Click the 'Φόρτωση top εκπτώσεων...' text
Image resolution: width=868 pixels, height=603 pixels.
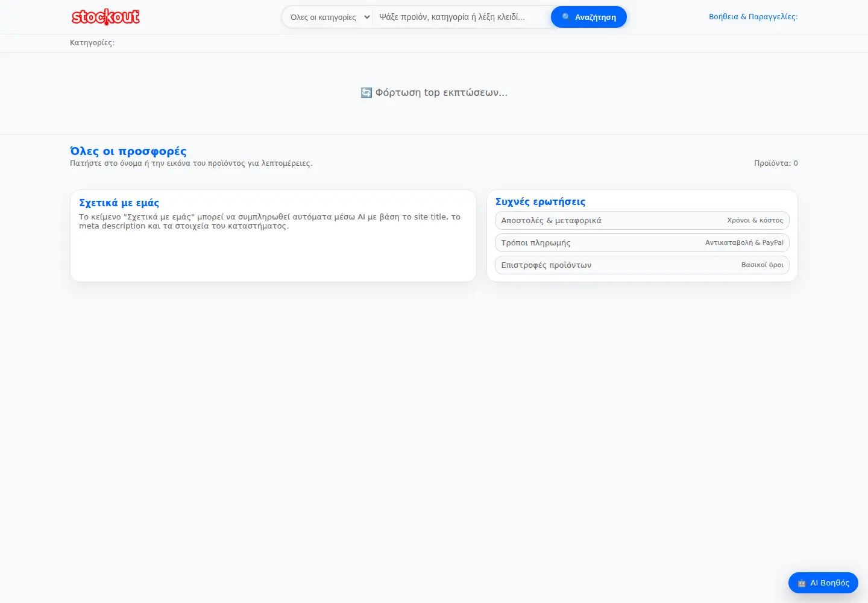[441, 92]
